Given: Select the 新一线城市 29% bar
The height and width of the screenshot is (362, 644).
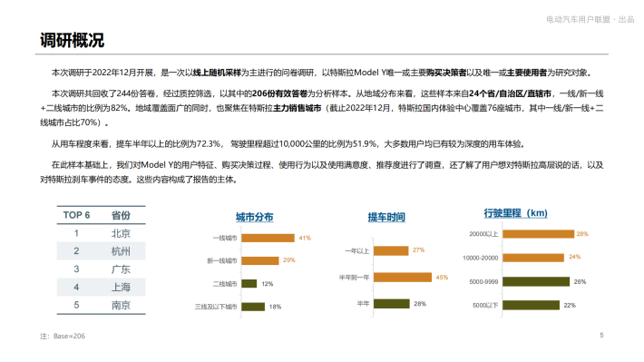Looking at the screenshot, I should click(x=260, y=260).
